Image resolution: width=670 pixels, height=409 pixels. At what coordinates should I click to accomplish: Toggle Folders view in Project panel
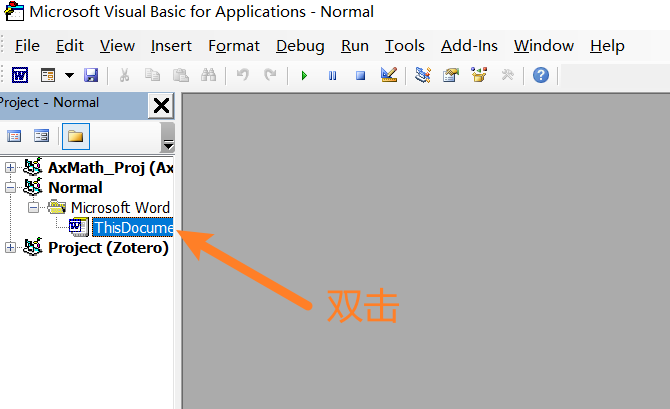click(x=76, y=136)
